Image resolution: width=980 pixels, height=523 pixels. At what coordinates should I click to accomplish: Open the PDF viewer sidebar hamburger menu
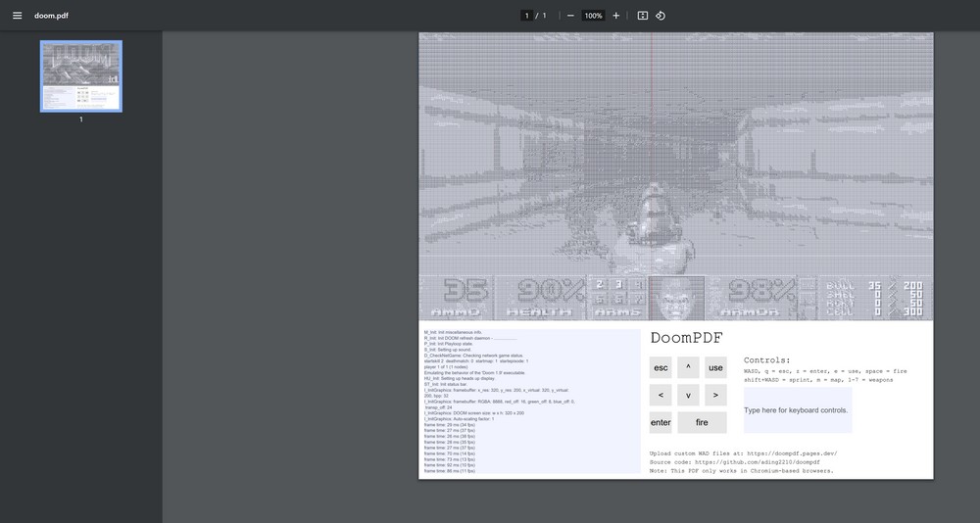[17, 16]
